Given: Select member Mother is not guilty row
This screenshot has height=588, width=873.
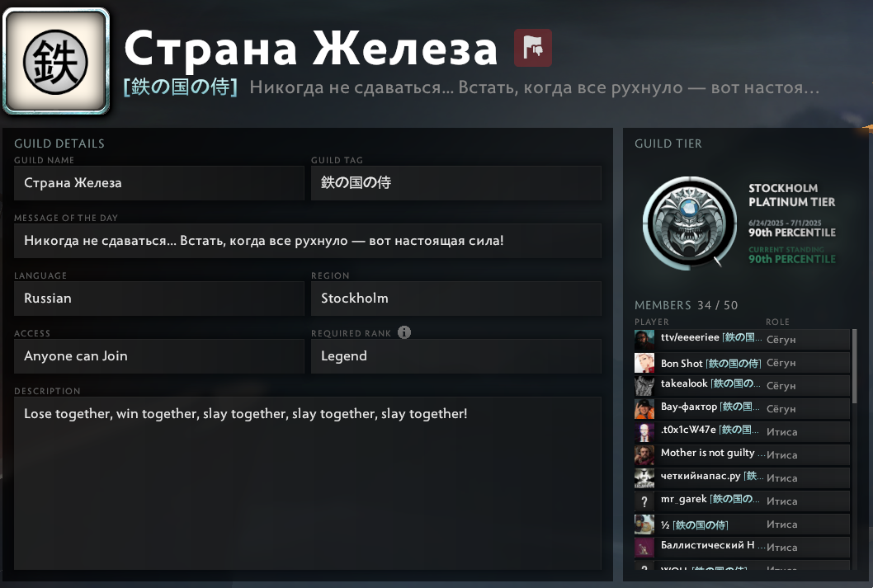Looking at the screenshot, I should (x=742, y=455).
